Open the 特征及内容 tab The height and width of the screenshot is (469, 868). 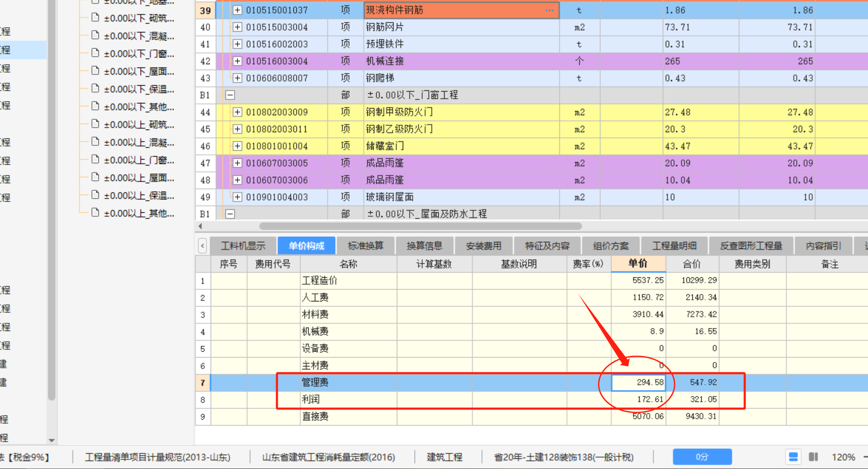pos(547,246)
